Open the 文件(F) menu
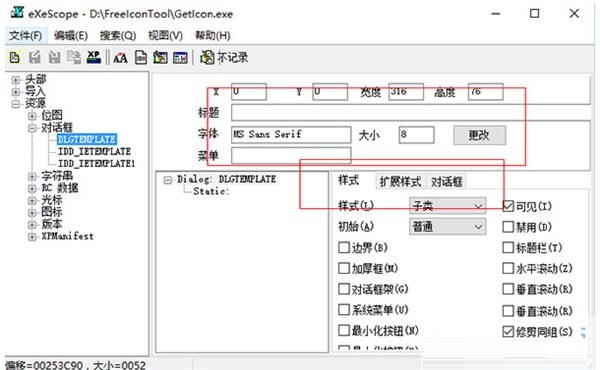The height and width of the screenshot is (370, 600). (x=26, y=36)
